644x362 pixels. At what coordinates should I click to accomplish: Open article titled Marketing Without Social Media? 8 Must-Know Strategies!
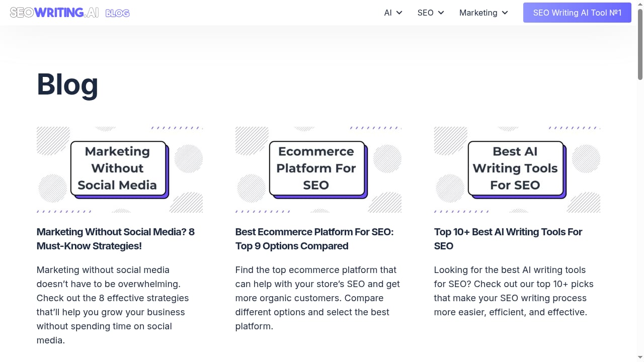coord(116,239)
